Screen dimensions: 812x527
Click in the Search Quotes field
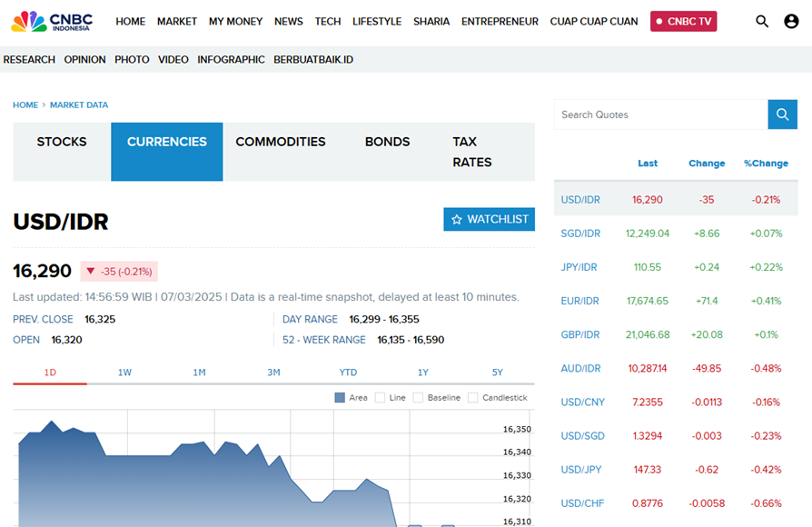coord(660,114)
